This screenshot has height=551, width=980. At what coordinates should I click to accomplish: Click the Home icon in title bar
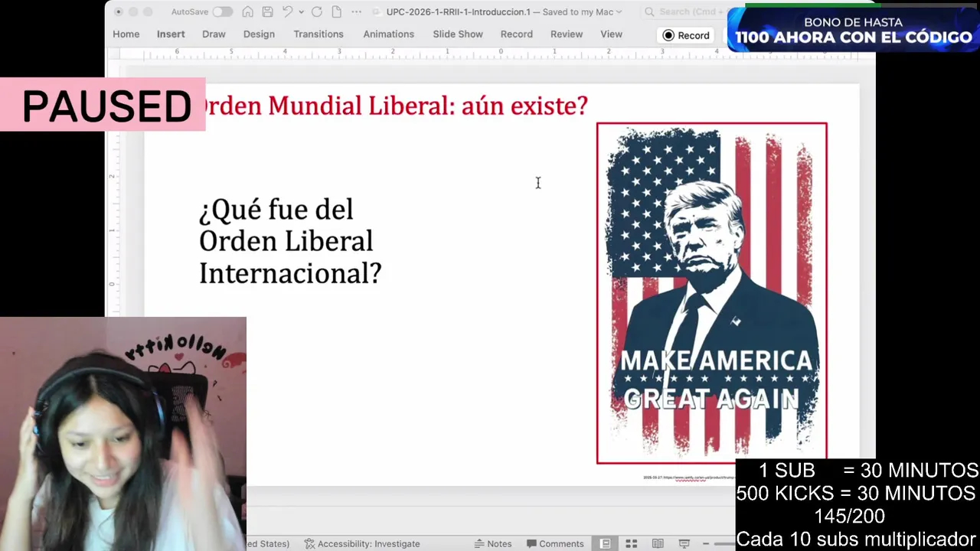[x=247, y=11]
